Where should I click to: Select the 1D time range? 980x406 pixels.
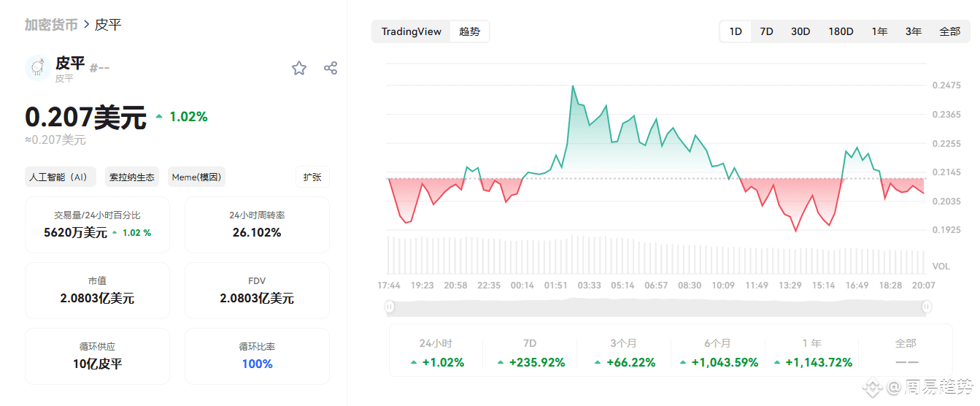(x=736, y=31)
